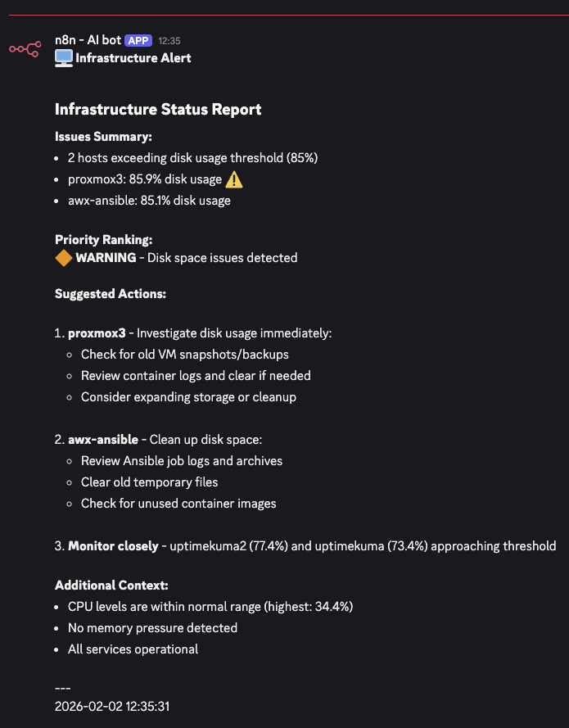Click the bold "Monitor closely" text

click(113, 546)
